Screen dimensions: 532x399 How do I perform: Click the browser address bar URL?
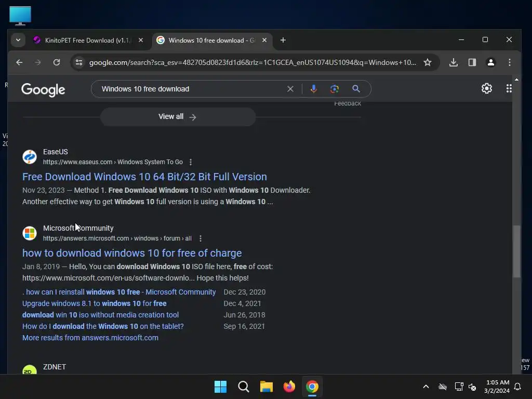252,62
